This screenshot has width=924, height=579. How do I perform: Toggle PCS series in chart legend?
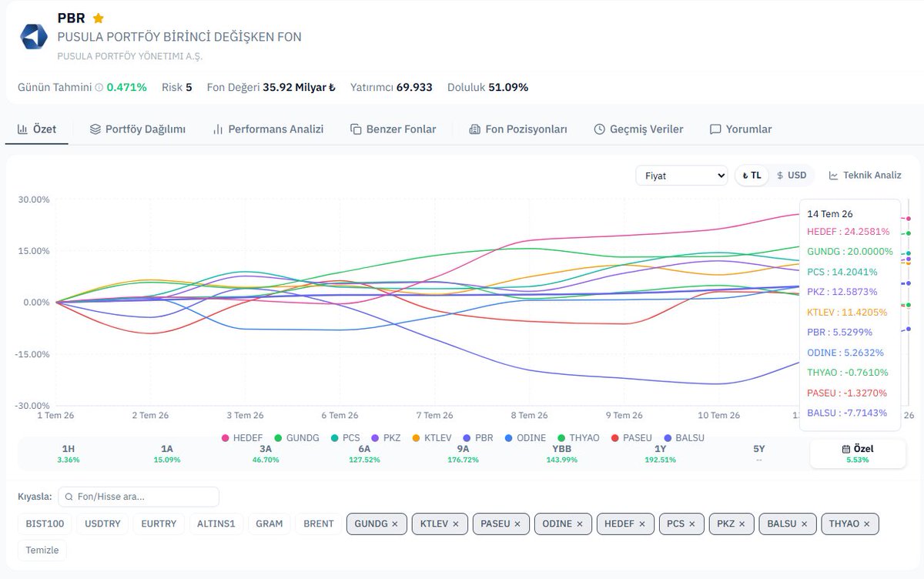point(345,437)
